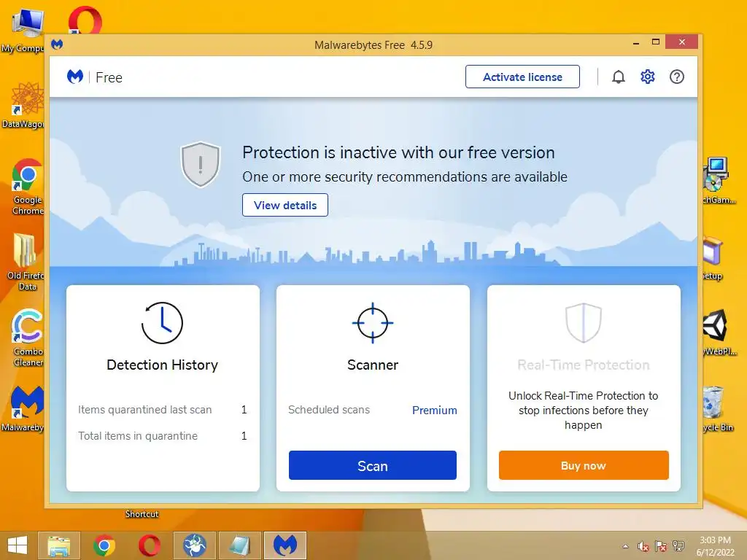Click the gray shield warning icon
The image size is (747, 560).
[x=201, y=164]
